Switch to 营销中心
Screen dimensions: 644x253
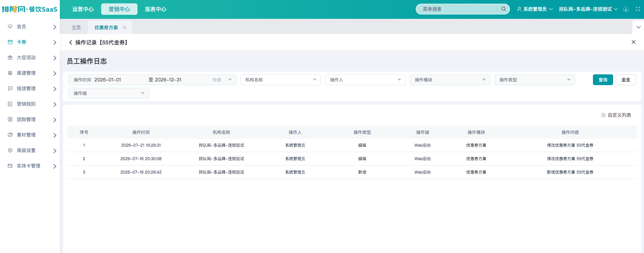tap(119, 9)
